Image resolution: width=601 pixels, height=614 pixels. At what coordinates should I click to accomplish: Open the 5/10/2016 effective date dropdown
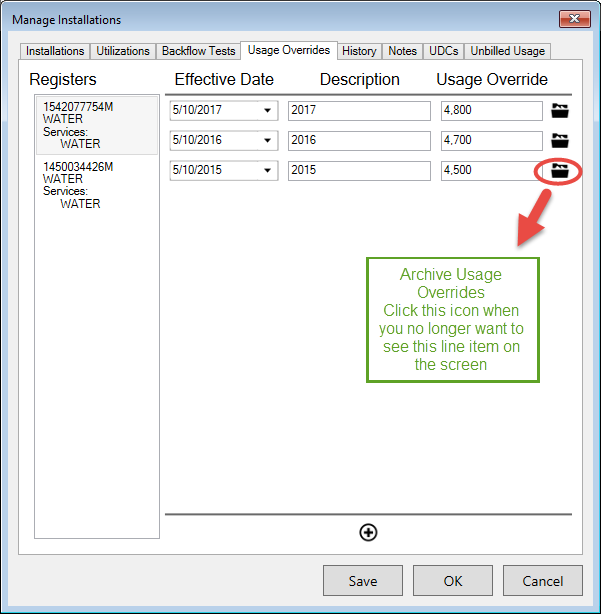[x=267, y=140]
